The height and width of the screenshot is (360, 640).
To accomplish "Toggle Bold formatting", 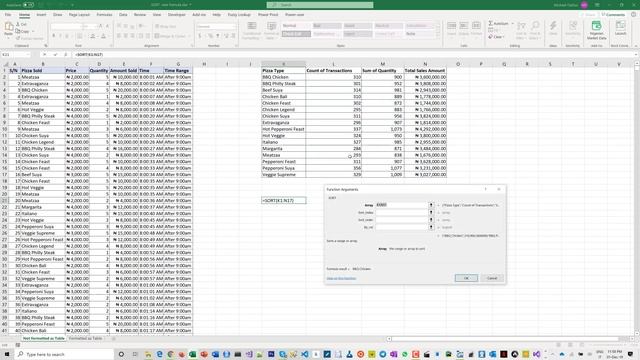I will point(53,36).
